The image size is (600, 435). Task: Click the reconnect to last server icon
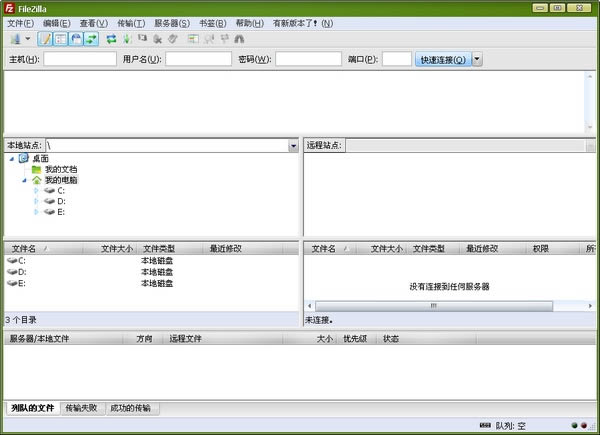[173, 39]
